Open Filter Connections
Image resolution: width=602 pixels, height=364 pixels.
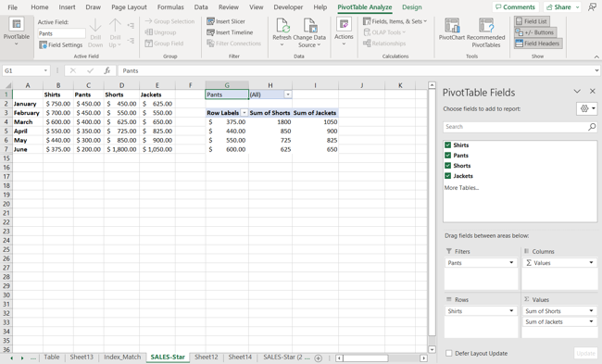point(233,44)
